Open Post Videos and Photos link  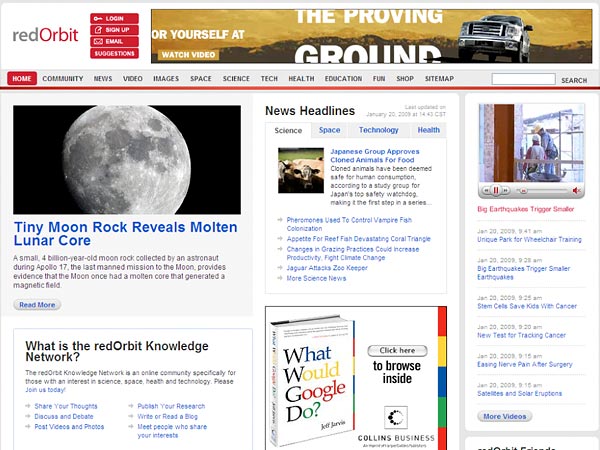coord(69,427)
